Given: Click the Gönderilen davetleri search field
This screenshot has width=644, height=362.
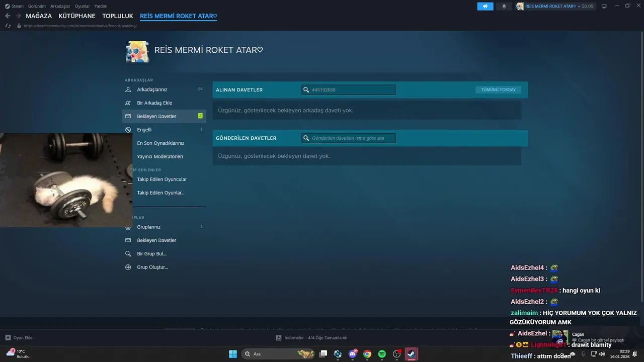Looking at the screenshot, I should coord(349,138).
